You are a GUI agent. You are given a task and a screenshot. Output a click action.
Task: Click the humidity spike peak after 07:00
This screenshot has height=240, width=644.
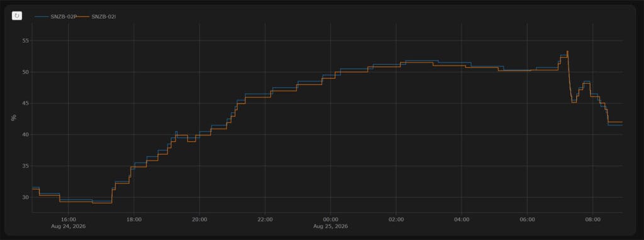567,51
